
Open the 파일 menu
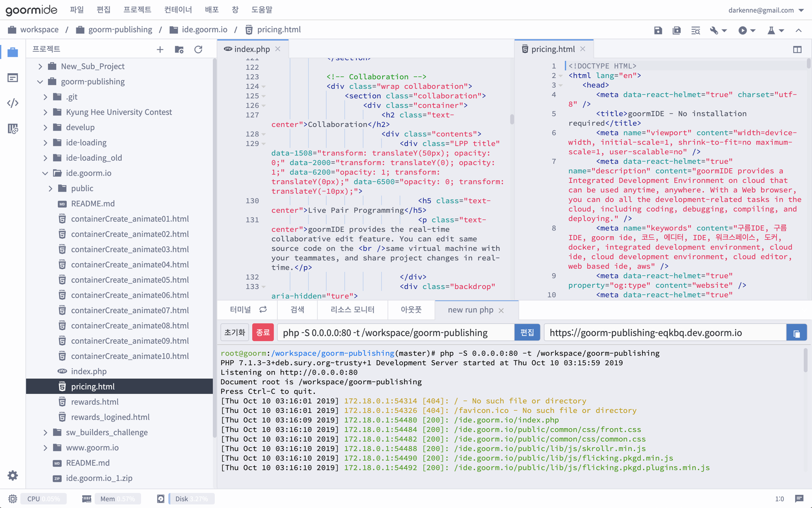click(x=77, y=10)
